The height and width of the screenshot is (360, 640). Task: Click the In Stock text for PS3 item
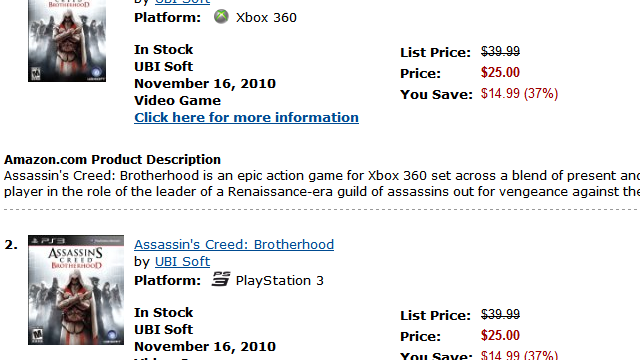pyautogui.click(x=163, y=312)
